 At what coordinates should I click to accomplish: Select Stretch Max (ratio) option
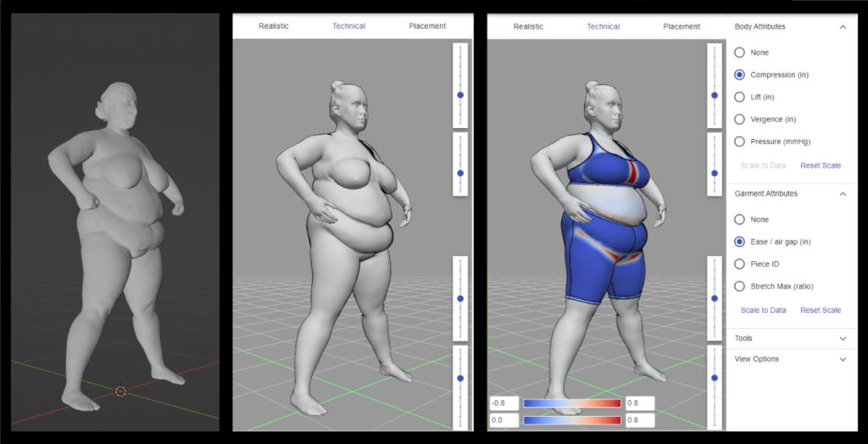[739, 286]
